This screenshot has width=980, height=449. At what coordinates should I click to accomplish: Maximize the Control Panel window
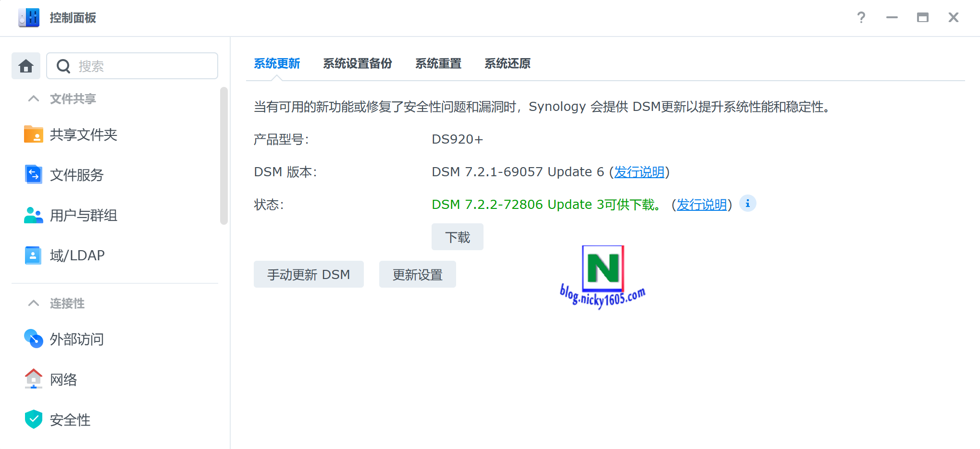(x=923, y=18)
